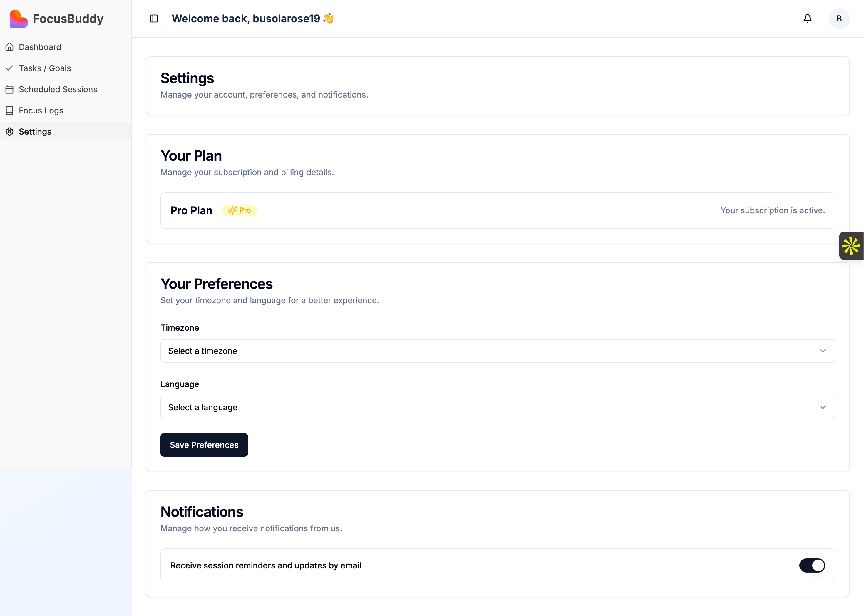The width and height of the screenshot is (864, 616).
Task: Go to Tasks / Goals page
Action: click(45, 68)
